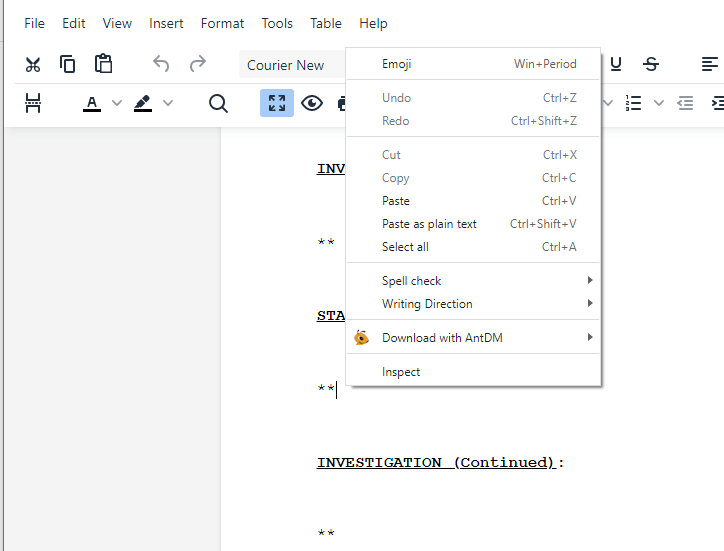Viewport: 724px width, 551px height.
Task: Click the Redo arrow toolbar icon
Action: coord(198,64)
